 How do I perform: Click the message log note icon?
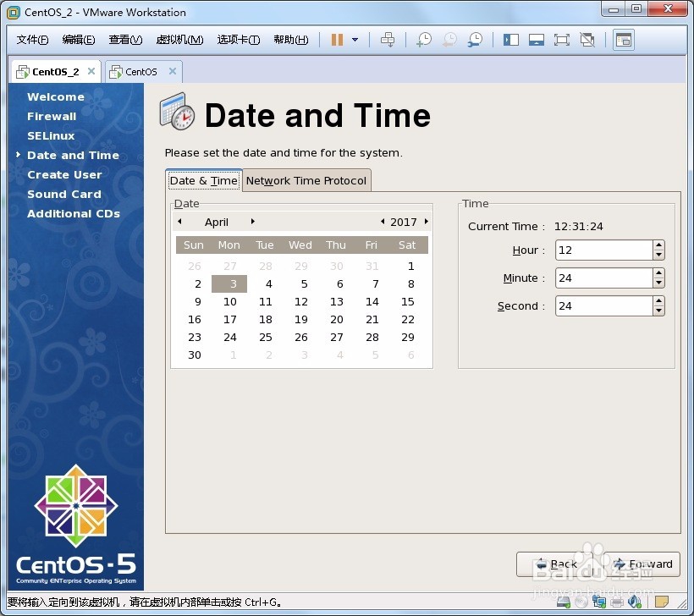tap(662, 602)
